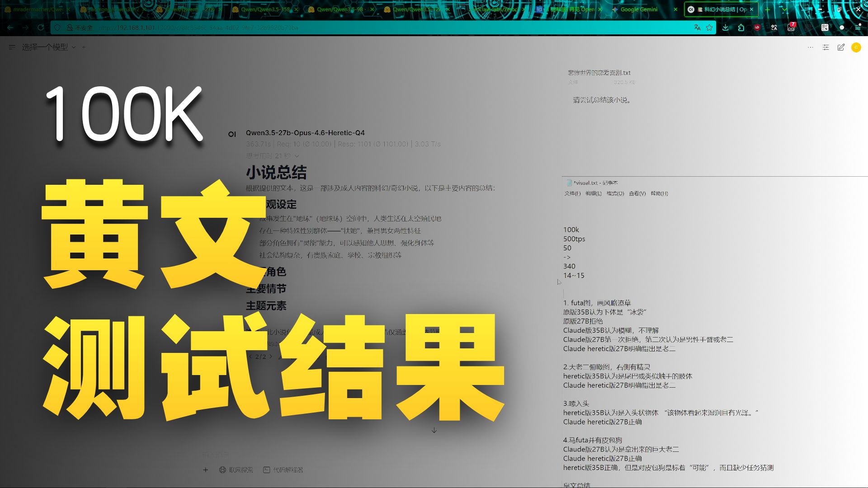This screenshot has height=488, width=868.
Task: Open Notepad 格式(O) menu
Action: point(615,193)
